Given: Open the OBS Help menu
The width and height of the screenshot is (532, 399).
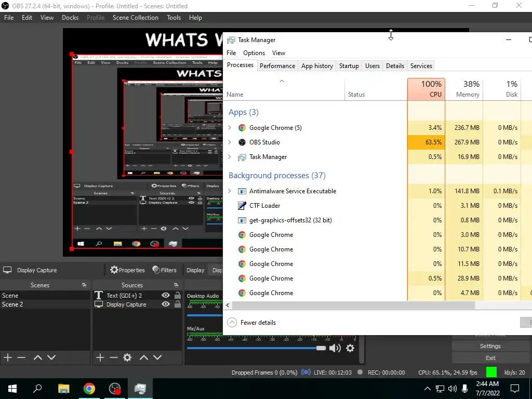Looking at the screenshot, I should (x=195, y=18).
